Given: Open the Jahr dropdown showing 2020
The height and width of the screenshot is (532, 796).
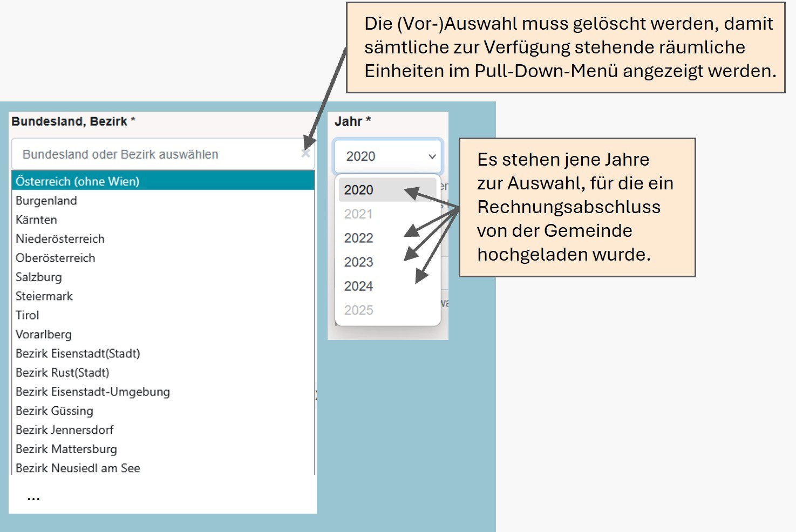Looking at the screenshot, I should 388,156.
